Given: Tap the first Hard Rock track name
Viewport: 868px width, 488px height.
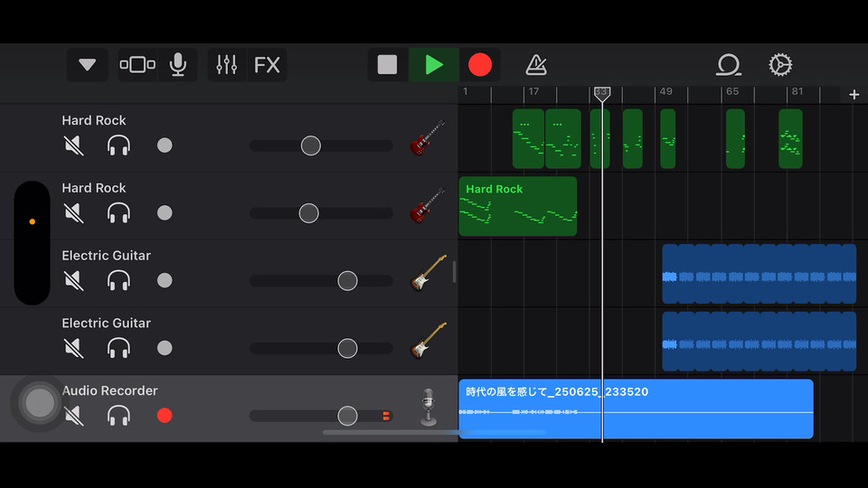Looking at the screenshot, I should (x=93, y=120).
